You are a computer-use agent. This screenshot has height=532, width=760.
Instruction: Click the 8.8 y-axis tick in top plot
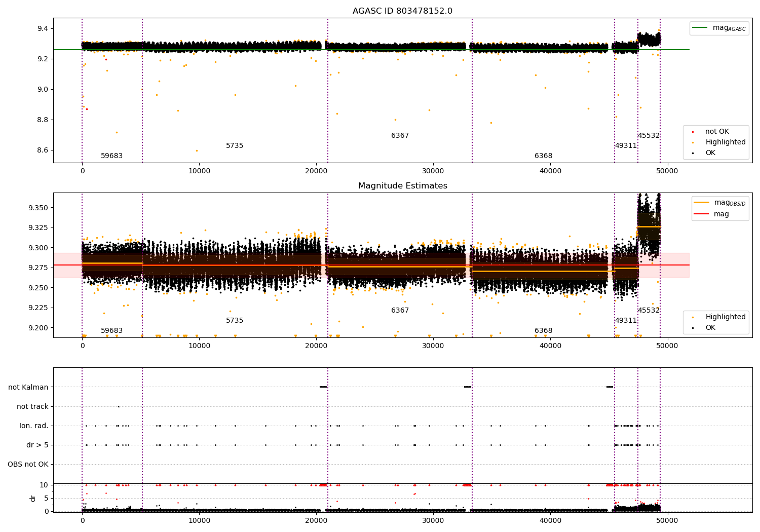point(43,120)
